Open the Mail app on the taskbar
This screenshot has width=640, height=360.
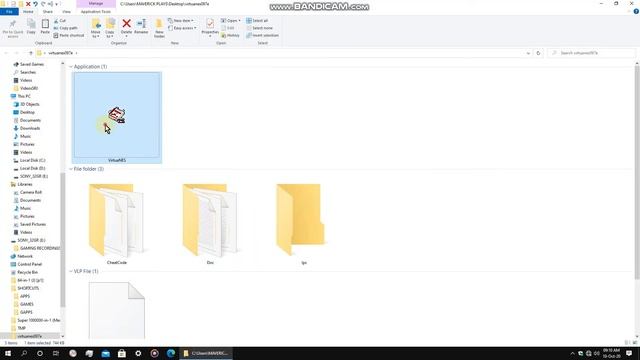pos(105,353)
